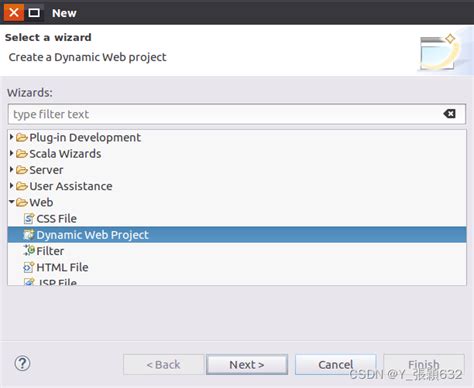Click the Dynamic Web Project icon
The width and height of the screenshot is (474, 388).
point(29,235)
